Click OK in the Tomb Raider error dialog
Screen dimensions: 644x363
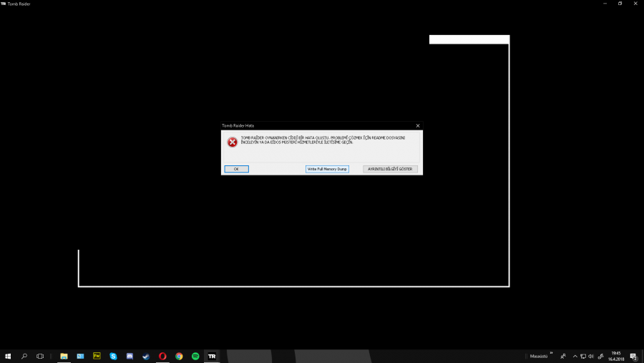click(236, 169)
